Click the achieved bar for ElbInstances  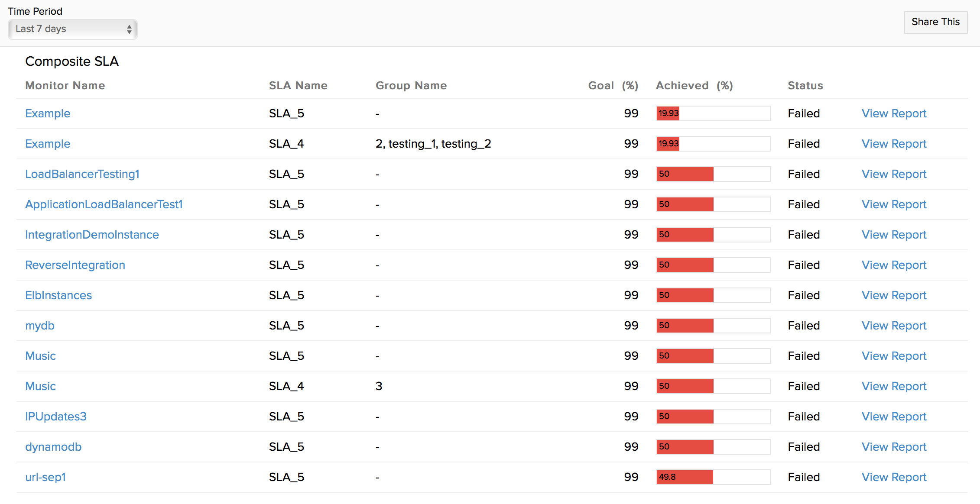pos(713,295)
